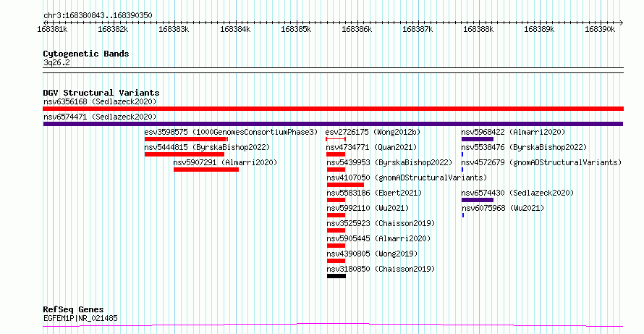Open variant nsv4107050 (gnomADStructuralVariants)
The image size is (644, 334).
[407, 178]
